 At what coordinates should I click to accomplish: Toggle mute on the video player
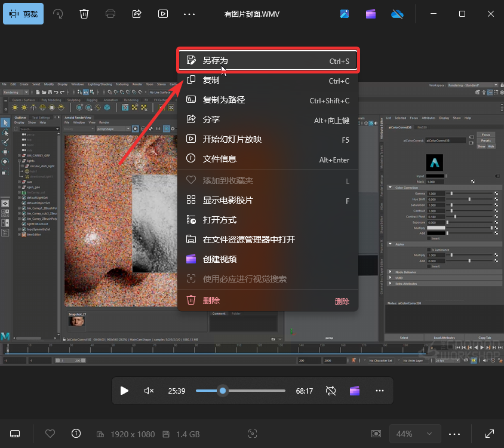click(149, 391)
